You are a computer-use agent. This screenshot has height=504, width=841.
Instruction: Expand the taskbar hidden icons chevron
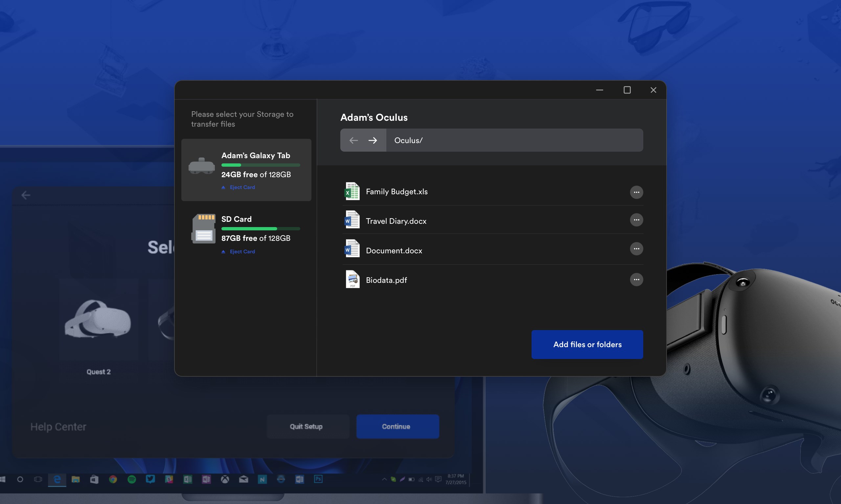click(x=384, y=479)
